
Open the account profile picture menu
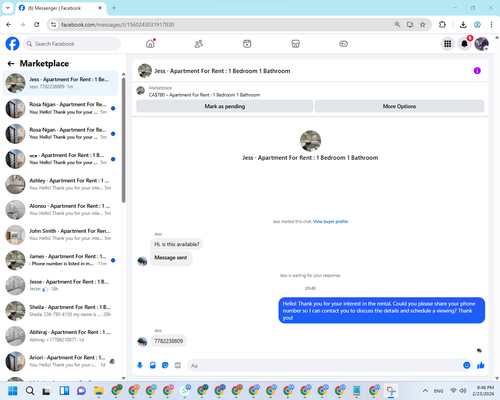[482, 44]
